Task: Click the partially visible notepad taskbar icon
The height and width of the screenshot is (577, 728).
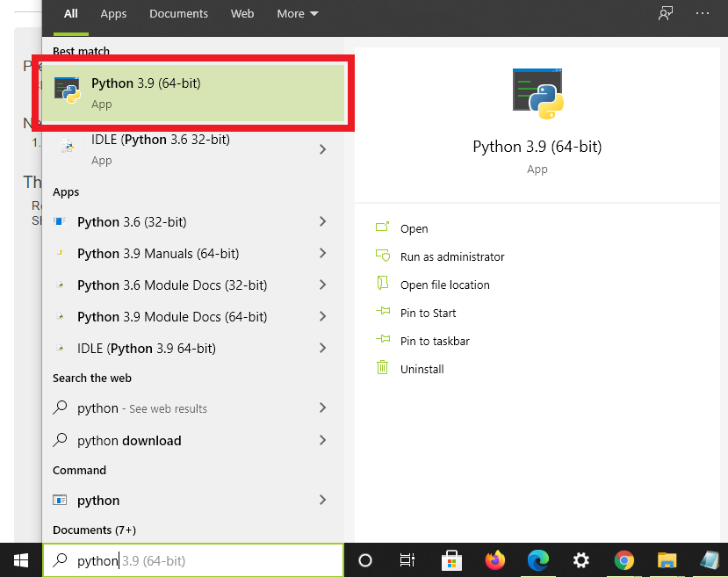Action: pyautogui.click(x=710, y=560)
